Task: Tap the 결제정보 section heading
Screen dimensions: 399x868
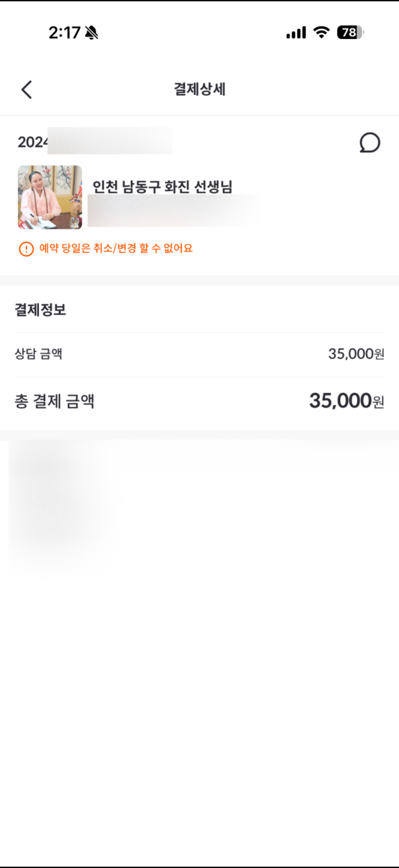Action: tap(40, 310)
